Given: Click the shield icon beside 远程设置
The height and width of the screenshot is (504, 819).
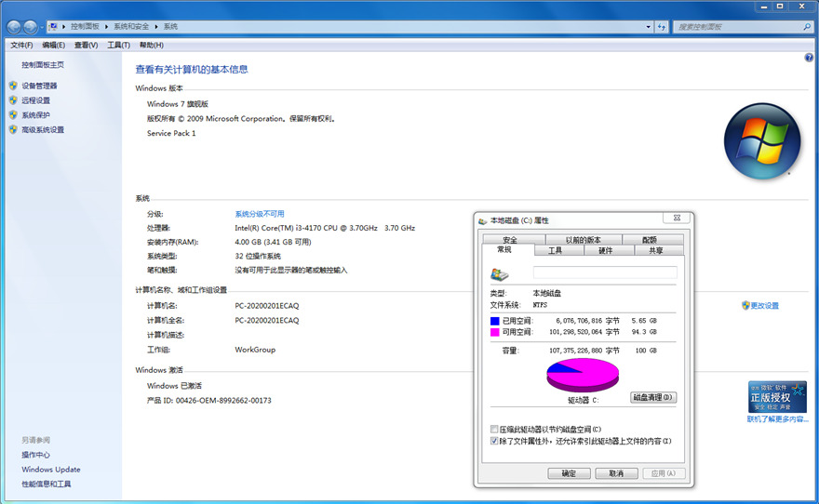Looking at the screenshot, I should click(13, 100).
